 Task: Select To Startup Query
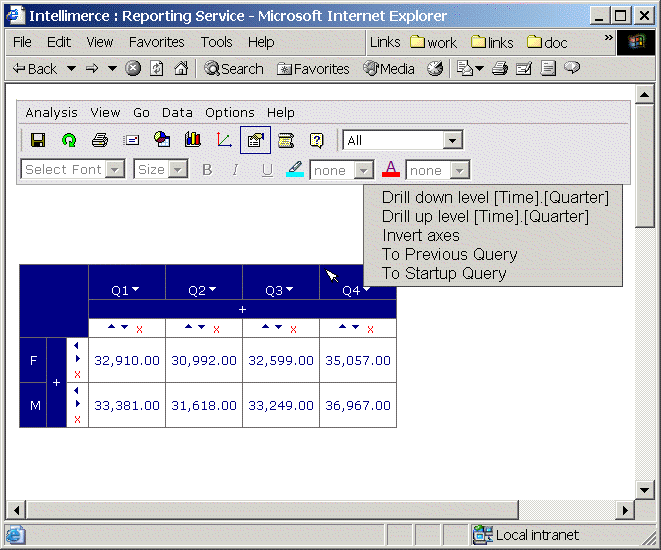pos(444,273)
